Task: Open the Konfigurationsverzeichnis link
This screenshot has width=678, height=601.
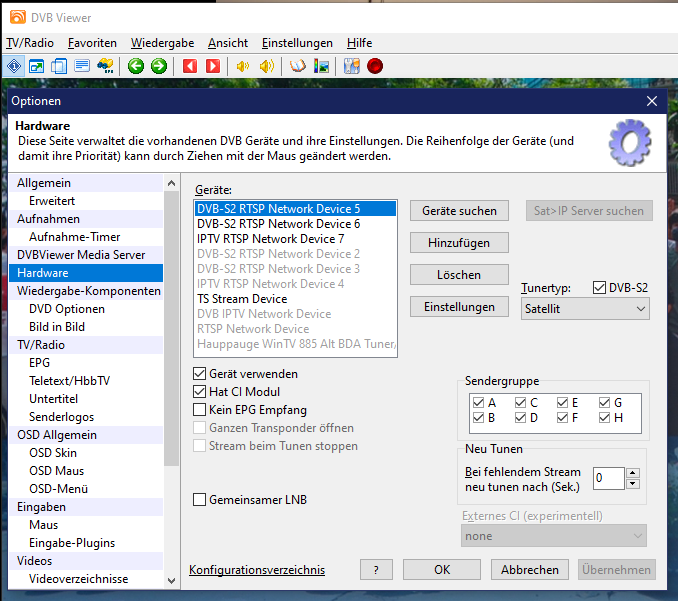Action: [x=257, y=570]
